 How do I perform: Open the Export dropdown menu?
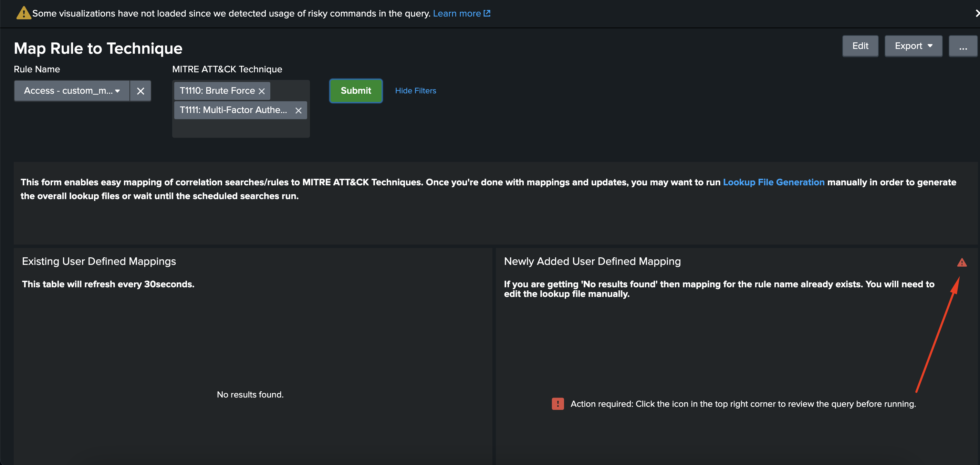[x=913, y=46]
